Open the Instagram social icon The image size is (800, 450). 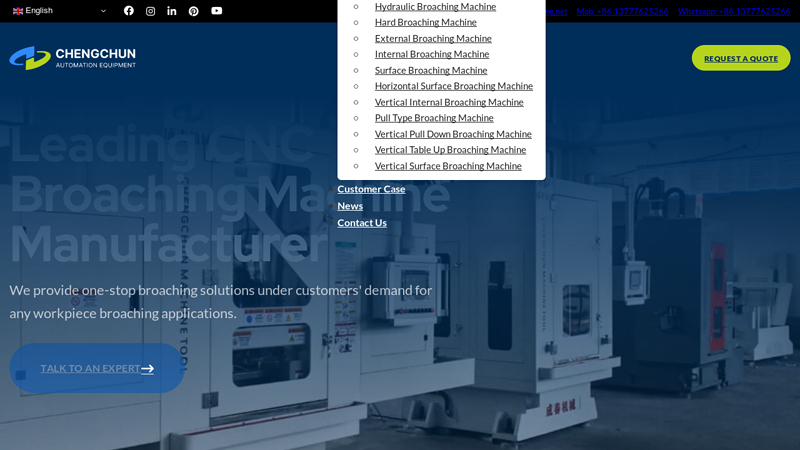(x=150, y=11)
